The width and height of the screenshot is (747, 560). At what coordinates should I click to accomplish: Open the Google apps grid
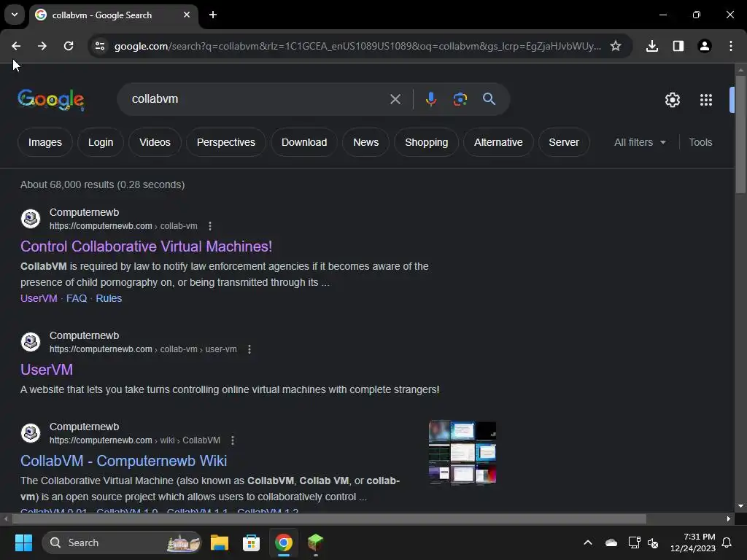[705, 99]
